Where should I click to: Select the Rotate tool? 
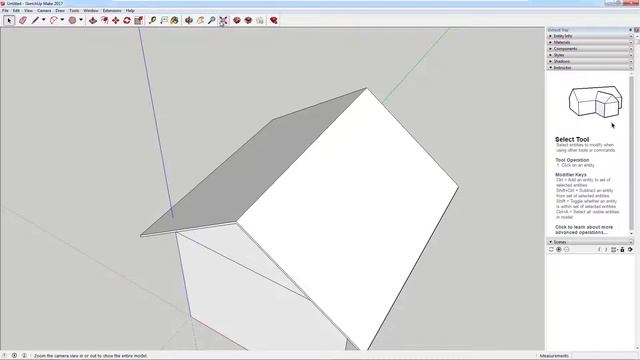point(127,20)
